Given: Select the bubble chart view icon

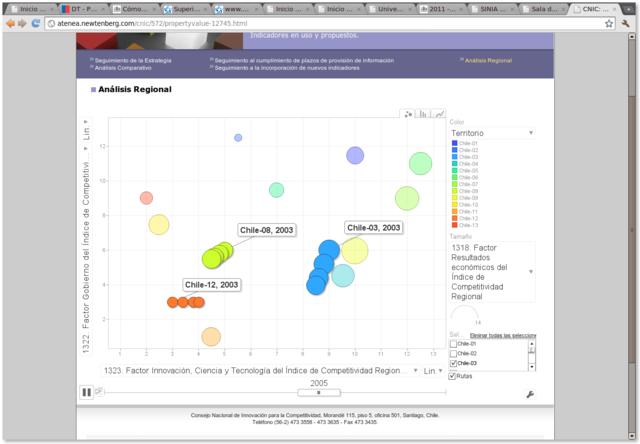Looking at the screenshot, I should [408, 114].
